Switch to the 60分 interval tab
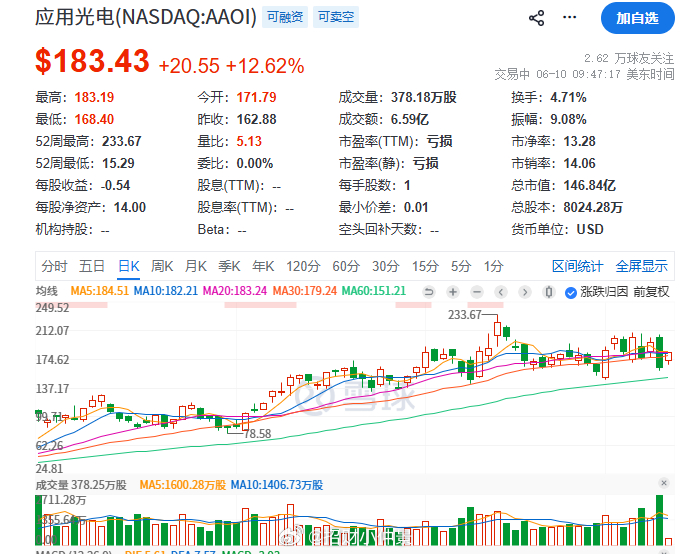694x554 pixels. click(346, 266)
